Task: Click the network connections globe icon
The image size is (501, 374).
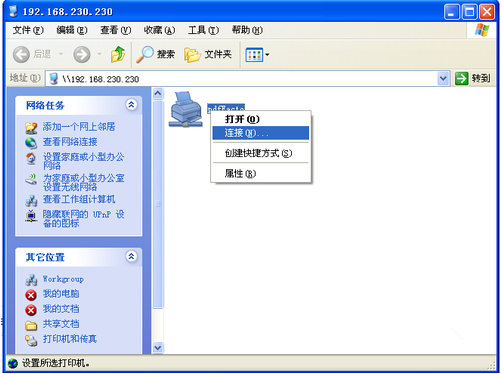Action: (31, 143)
